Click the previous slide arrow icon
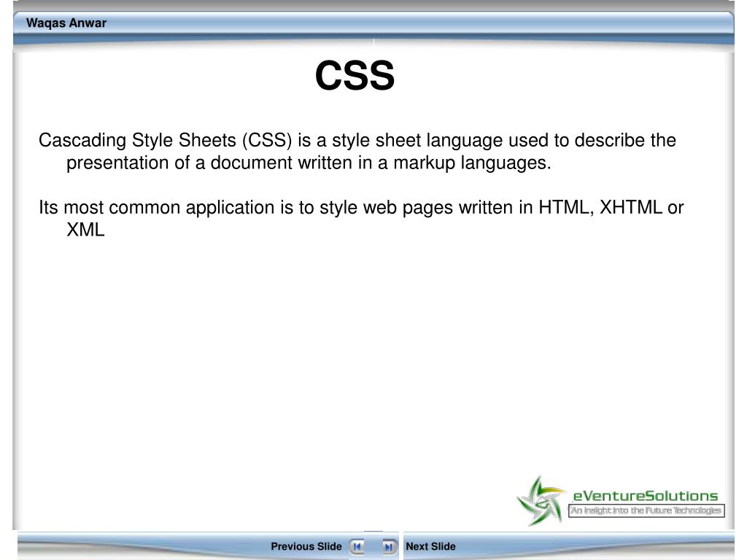 [x=356, y=547]
